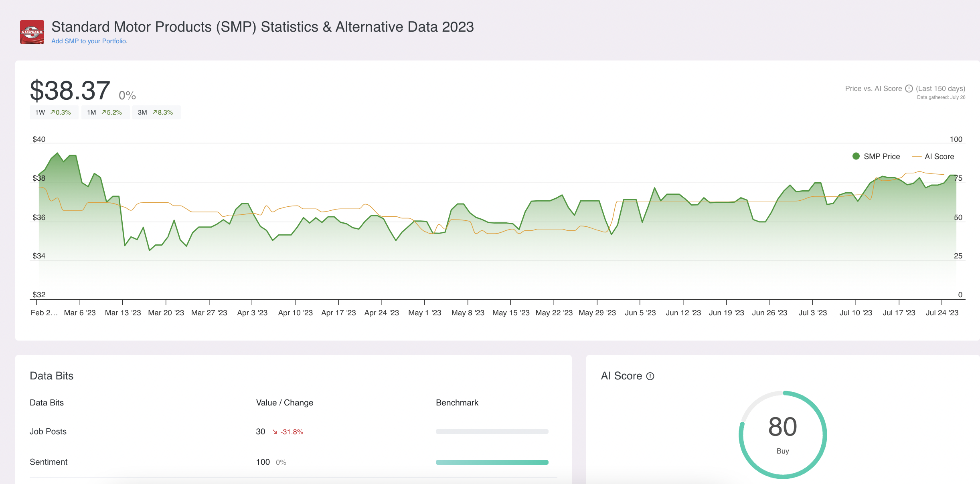Toggle the AI Score legend series
Screen dimensions: 980x484
point(933,156)
